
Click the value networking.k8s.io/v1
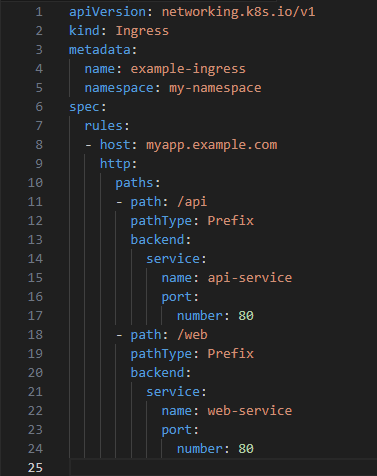tap(238, 12)
